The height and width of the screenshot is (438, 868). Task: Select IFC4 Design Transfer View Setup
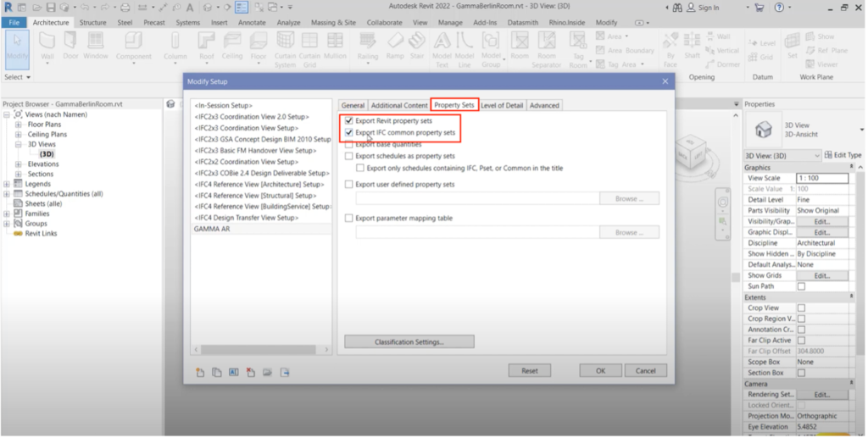[x=247, y=218]
